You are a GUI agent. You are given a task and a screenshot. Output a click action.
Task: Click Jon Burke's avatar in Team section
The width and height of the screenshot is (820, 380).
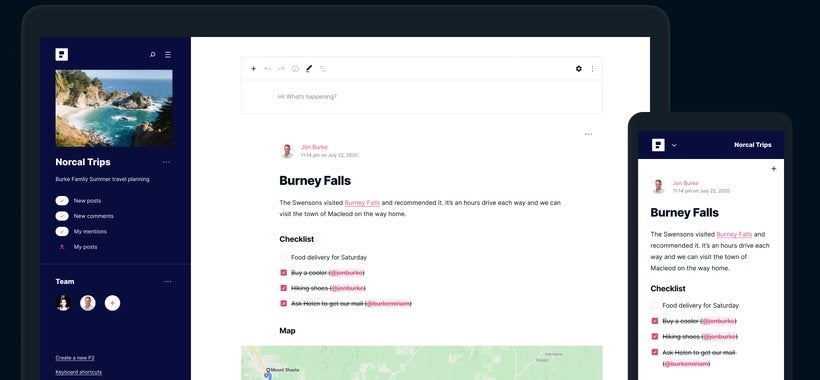coord(88,303)
